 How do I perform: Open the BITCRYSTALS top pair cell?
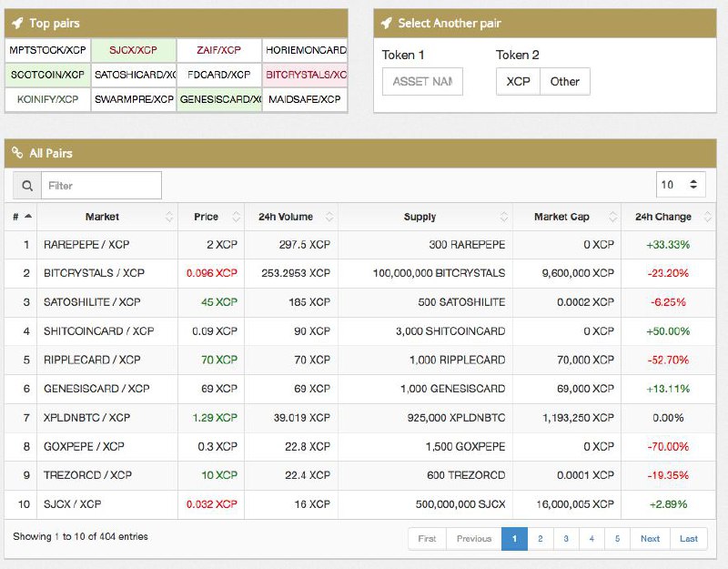point(305,75)
